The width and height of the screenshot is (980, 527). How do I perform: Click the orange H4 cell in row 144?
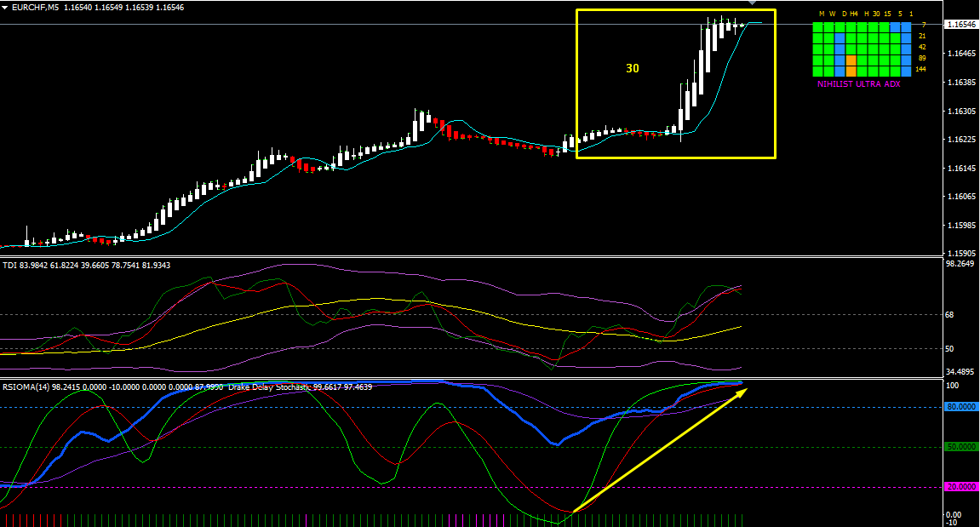[x=851, y=72]
